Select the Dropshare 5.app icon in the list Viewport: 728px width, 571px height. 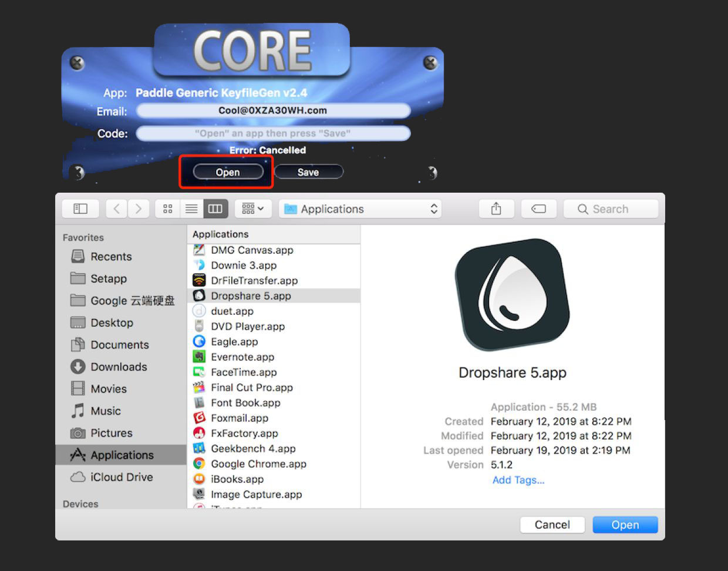pos(199,296)
